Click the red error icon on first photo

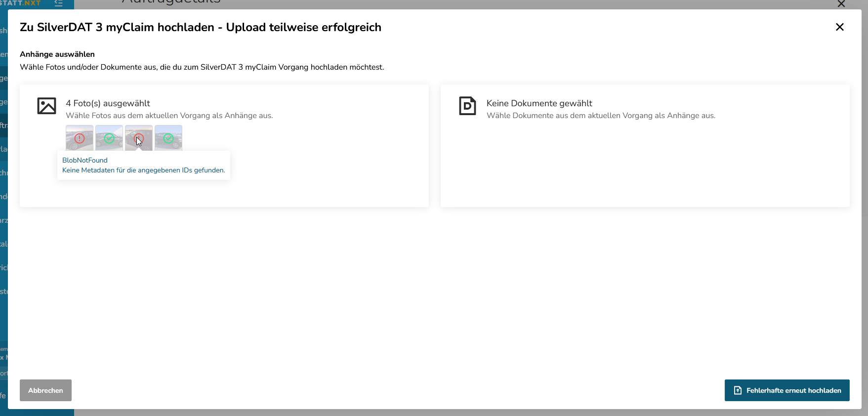(80, 138)
